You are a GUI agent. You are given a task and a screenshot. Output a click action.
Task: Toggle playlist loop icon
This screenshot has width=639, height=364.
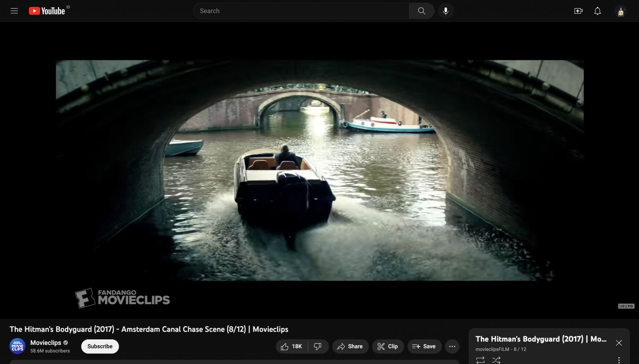480,360
